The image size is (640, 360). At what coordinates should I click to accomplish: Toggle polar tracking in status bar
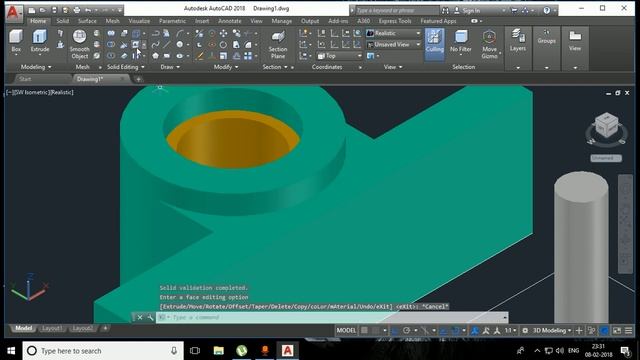(407, 330)
